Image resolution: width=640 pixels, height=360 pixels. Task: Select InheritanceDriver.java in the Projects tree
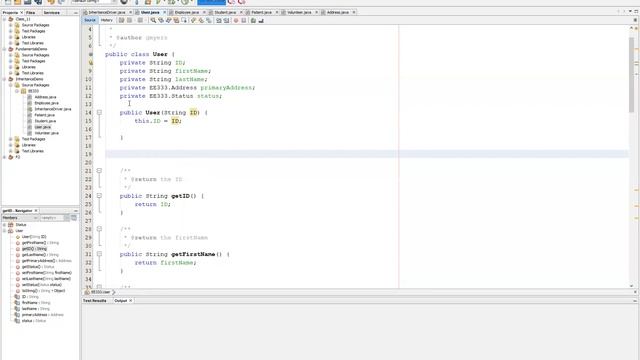coord(53,109)
